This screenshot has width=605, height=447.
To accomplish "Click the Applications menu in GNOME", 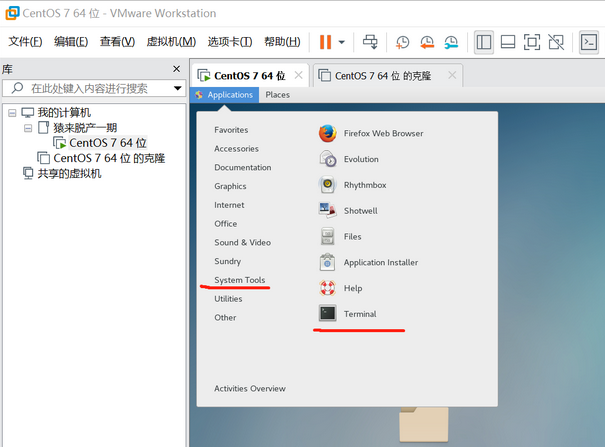I will [224, 95].
